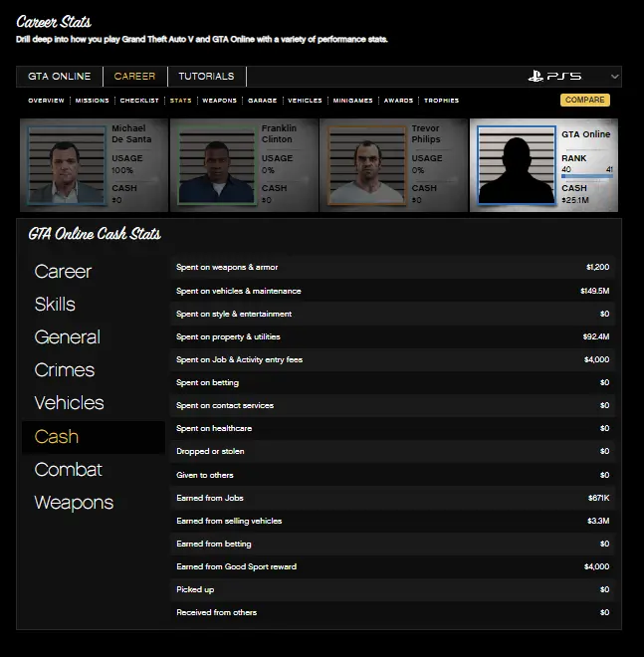Expand the platform dropdown chevron
Image resolution: width=644 pixels, height=657 pixels.
pos(614,77)
